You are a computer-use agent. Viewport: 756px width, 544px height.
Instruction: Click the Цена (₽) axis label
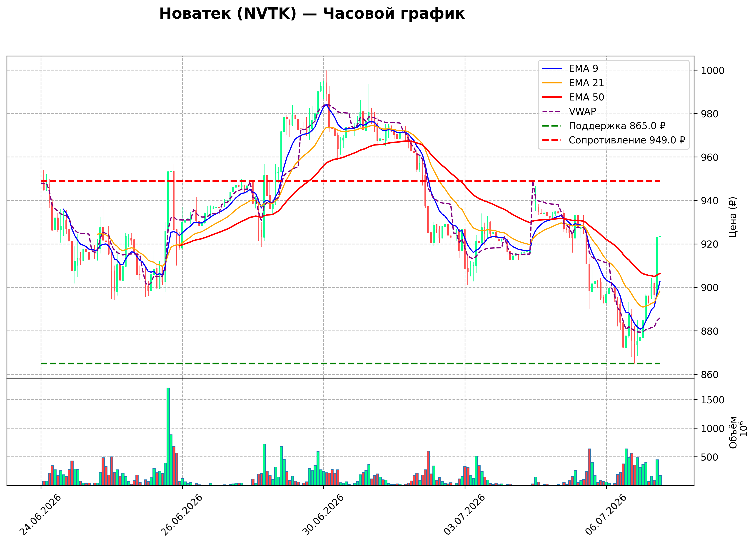(x=733, y=217)
